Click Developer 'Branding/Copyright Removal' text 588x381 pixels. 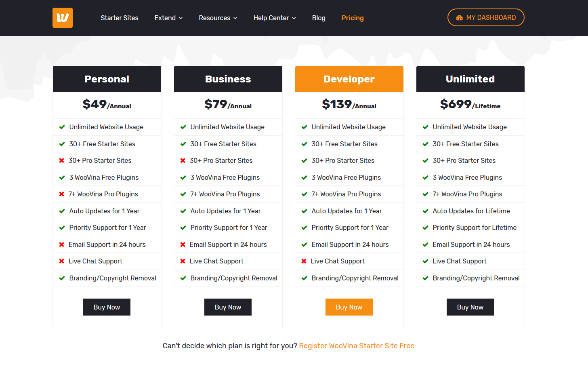(355, 278)
